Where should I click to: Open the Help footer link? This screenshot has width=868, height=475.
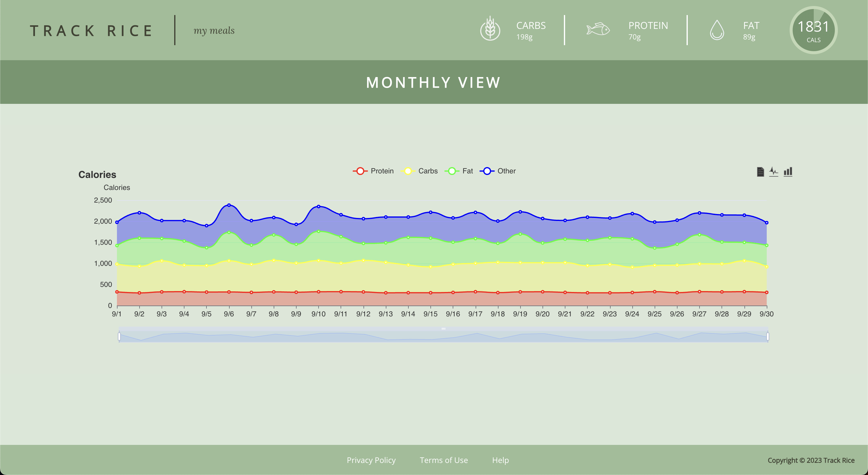(500, 460)
